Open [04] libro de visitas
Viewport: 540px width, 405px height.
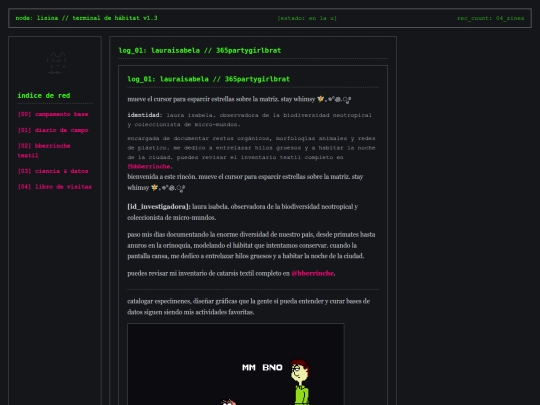point(55,187)
